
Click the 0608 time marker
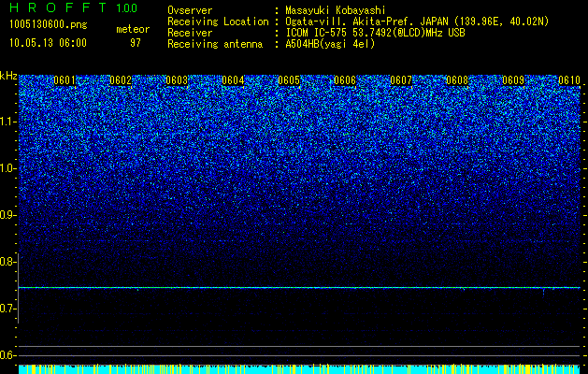[457, 80]
